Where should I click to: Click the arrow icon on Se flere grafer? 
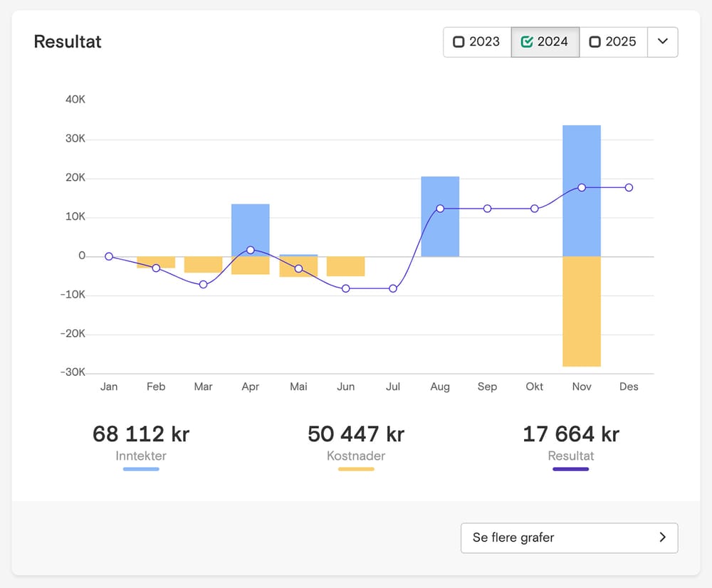pos(662,537)
